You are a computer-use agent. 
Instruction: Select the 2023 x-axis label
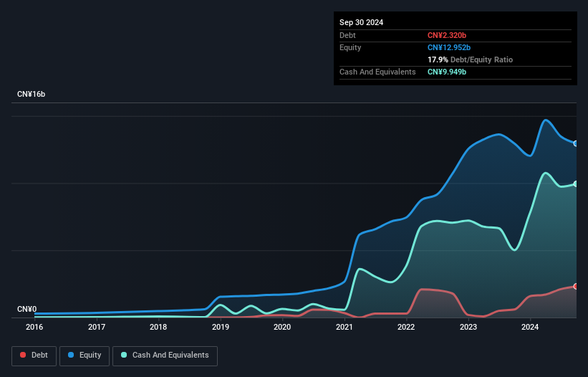tap(468, 327)
